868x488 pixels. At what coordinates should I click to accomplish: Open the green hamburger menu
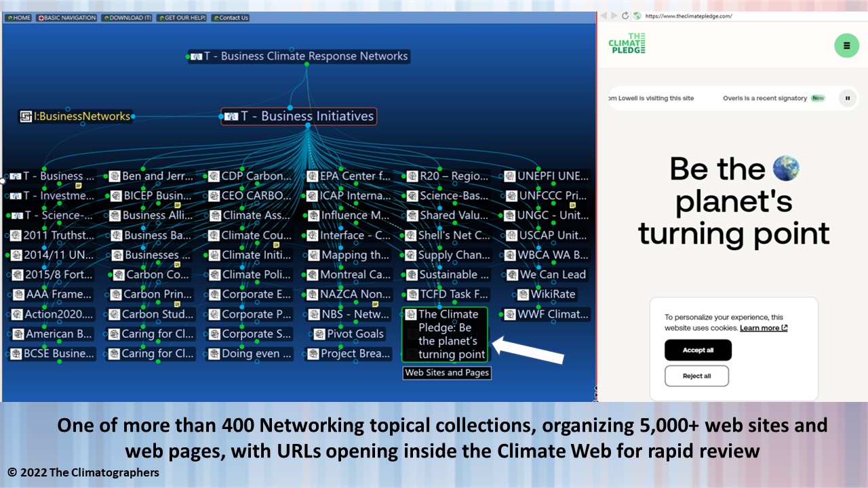click(846, 45)
